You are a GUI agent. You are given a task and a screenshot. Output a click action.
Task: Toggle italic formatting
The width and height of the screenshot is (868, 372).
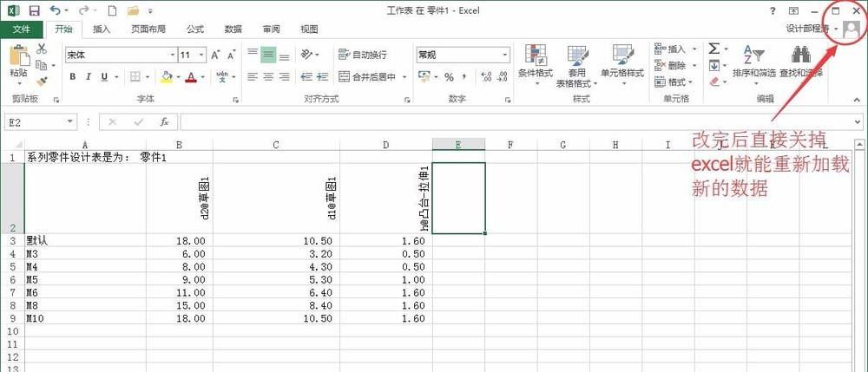click(88, 77)
